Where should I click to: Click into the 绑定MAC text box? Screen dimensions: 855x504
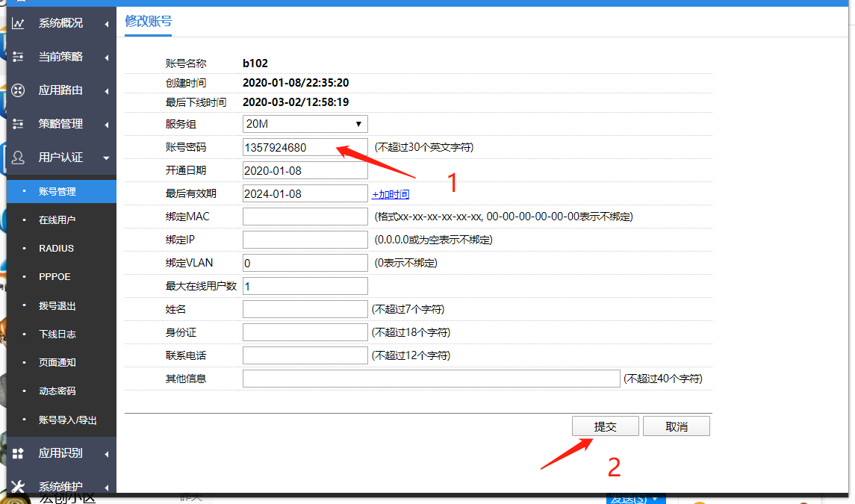pos(305,217)
